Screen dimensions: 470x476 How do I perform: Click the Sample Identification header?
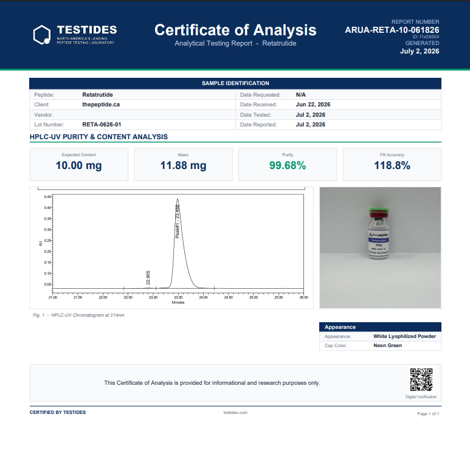pos(235,83)
